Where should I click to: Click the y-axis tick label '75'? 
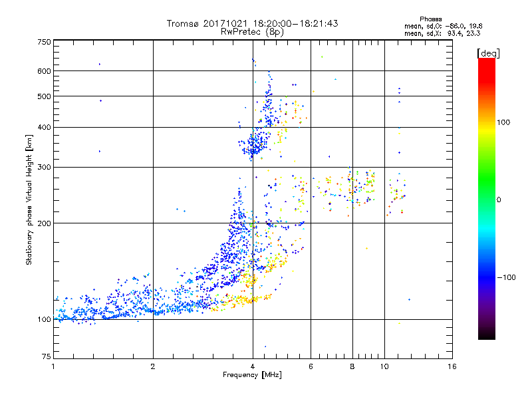[47, 356]
